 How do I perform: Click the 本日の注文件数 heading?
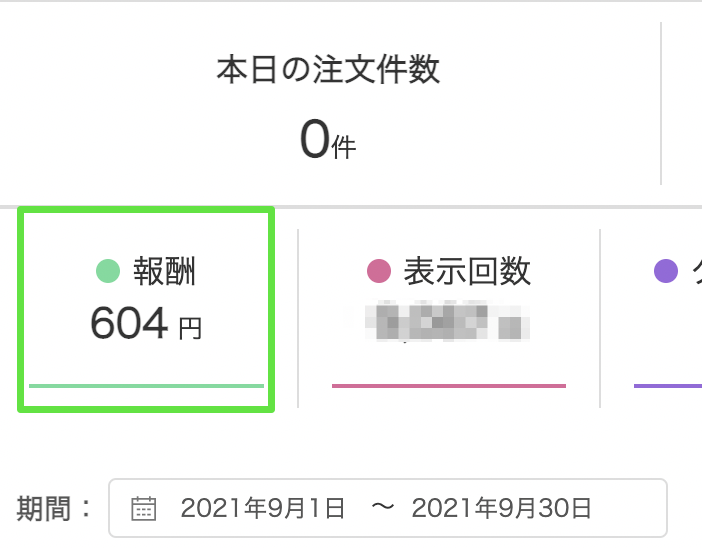tap(328, 70)
